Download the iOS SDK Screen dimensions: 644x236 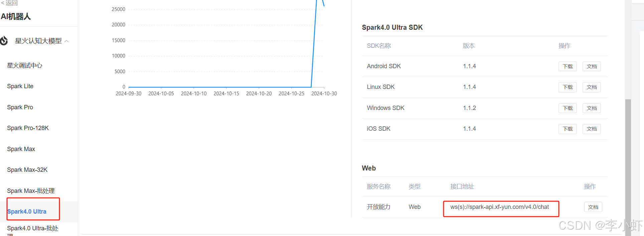(x=568, y=129)
